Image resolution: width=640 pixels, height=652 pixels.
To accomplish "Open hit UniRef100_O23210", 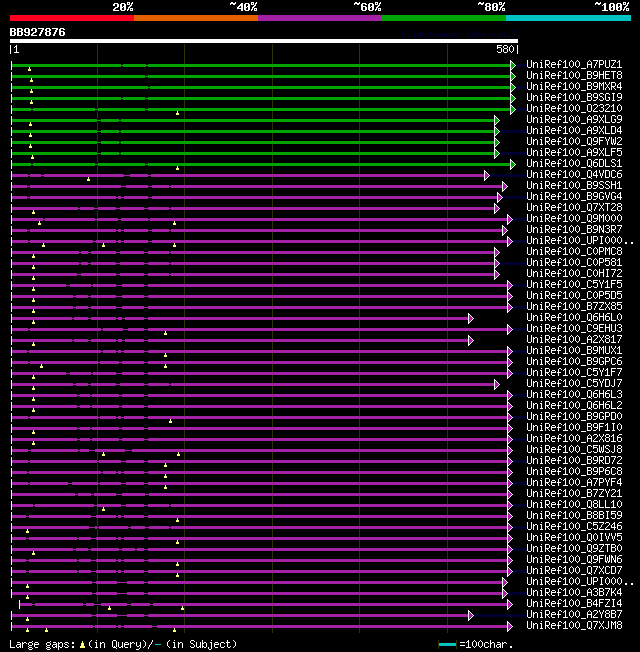I will [x=574, y=109].
